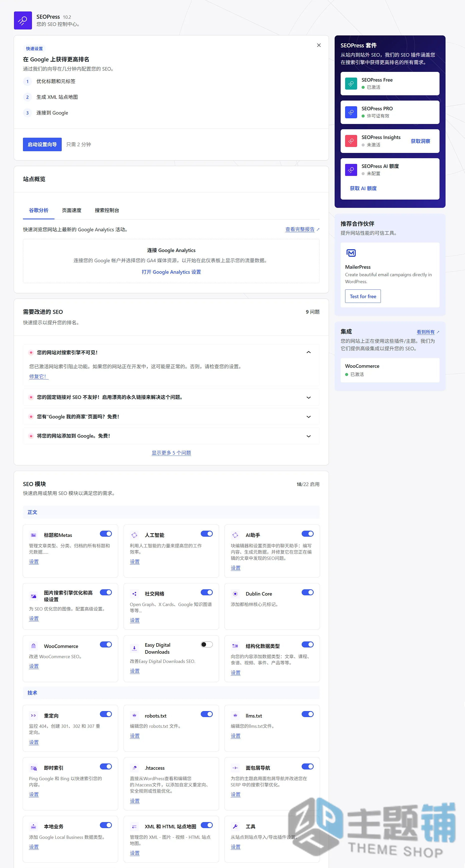465x868 pixels.
Task: Click wizard step 1 优化标题和元标签
Action: pos(49,82)
